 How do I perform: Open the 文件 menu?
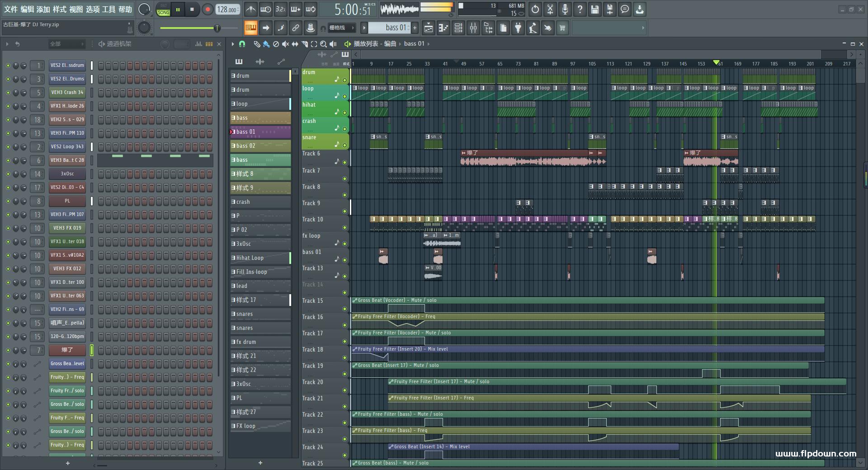point(11,9)
